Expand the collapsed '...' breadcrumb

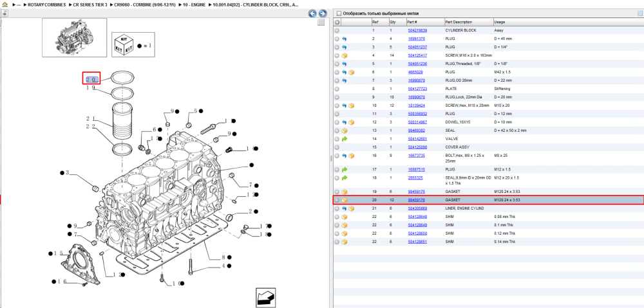coord(18,5)
